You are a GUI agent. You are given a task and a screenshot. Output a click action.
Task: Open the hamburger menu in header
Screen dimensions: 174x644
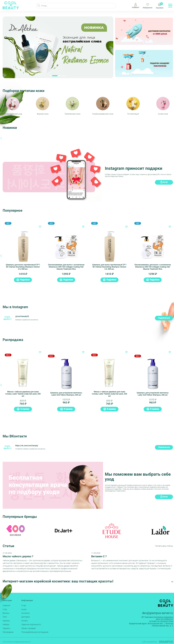170,5
